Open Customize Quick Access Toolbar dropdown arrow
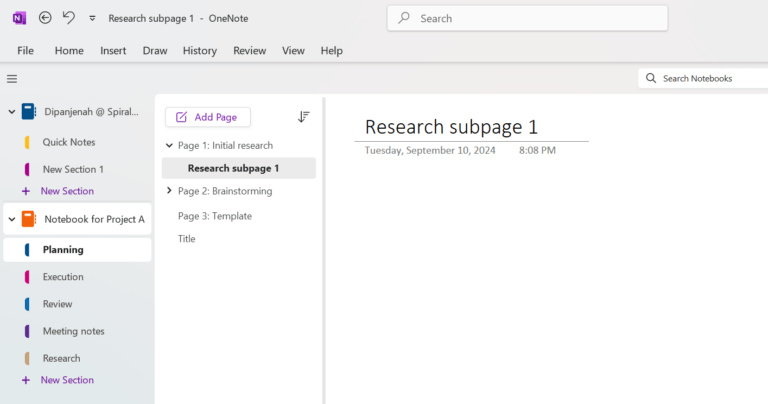Viewport: 768px width, 404px height. coord(92,19)
